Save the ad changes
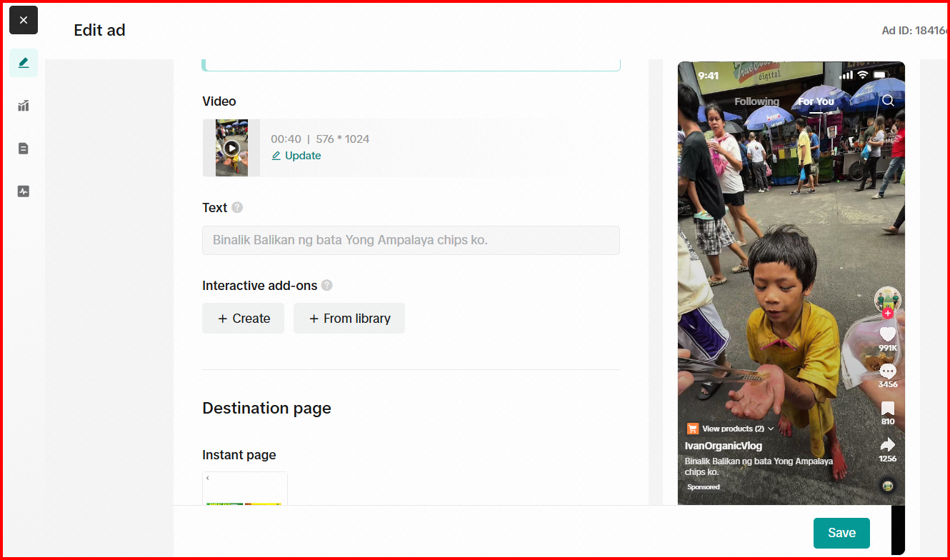 [x=841, y=533]
